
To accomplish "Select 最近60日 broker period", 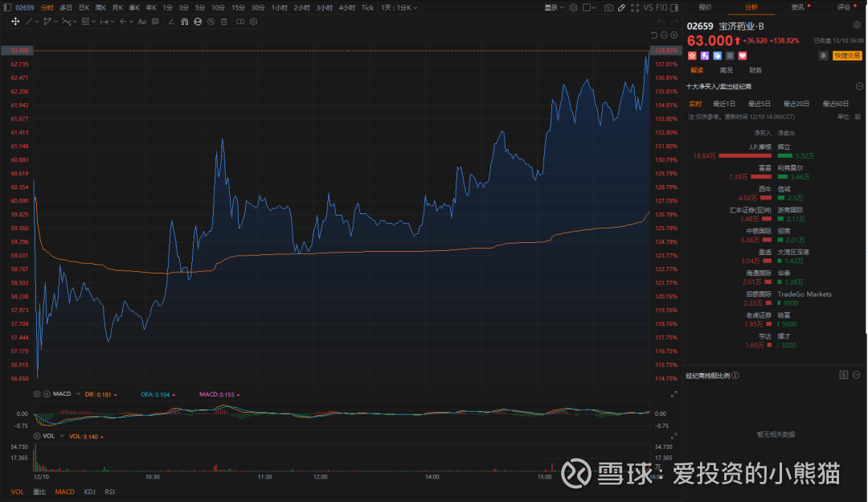I will coord(835,104).
